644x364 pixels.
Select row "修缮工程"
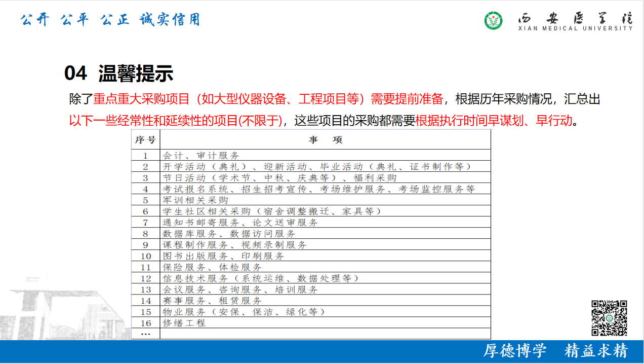click(x=311, y=323)
